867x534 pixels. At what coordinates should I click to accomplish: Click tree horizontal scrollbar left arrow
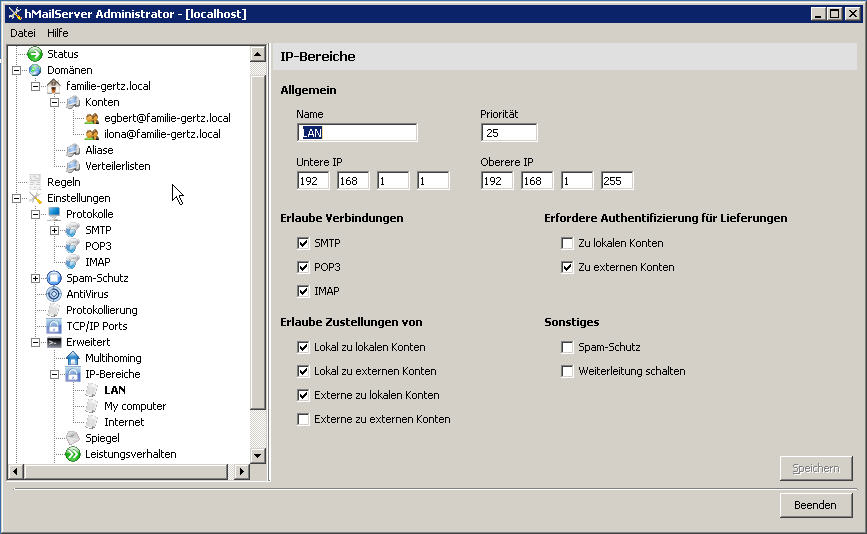click(x=16, y=472)
